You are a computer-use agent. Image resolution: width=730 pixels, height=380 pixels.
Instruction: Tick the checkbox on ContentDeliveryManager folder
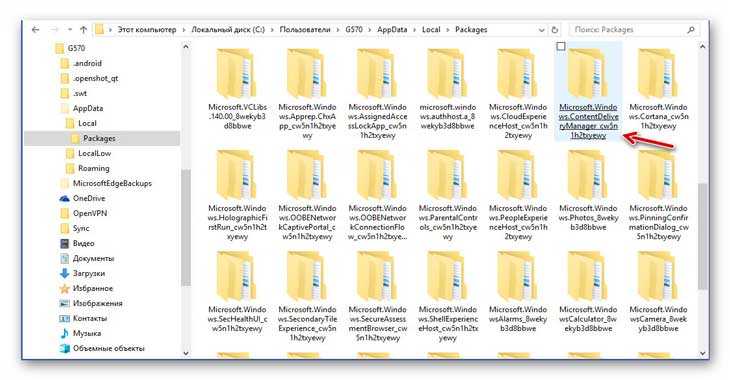click(x=561, y=46)
